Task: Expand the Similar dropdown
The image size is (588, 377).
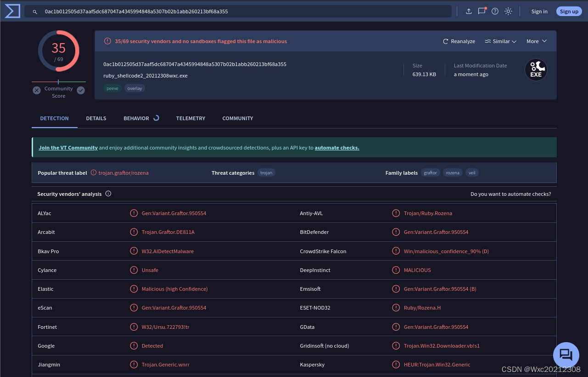Action: click(501, 41)
